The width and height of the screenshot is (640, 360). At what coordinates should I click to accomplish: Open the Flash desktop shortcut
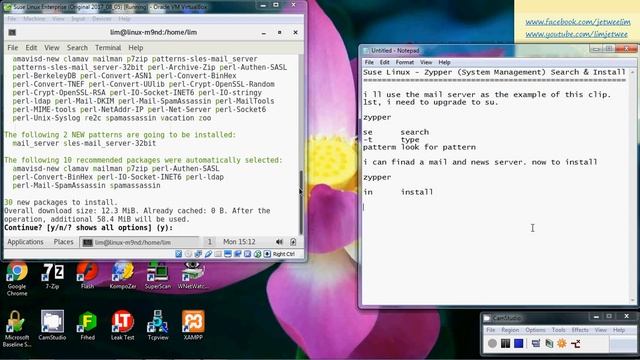click(x=87, y=276)
